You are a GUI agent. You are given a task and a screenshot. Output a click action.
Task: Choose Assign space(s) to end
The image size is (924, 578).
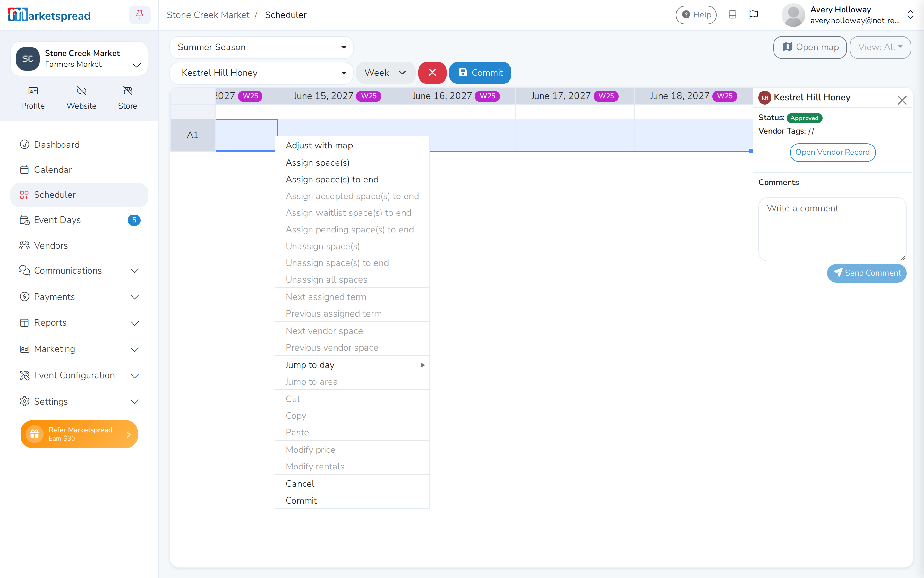[x=352, y=179]
